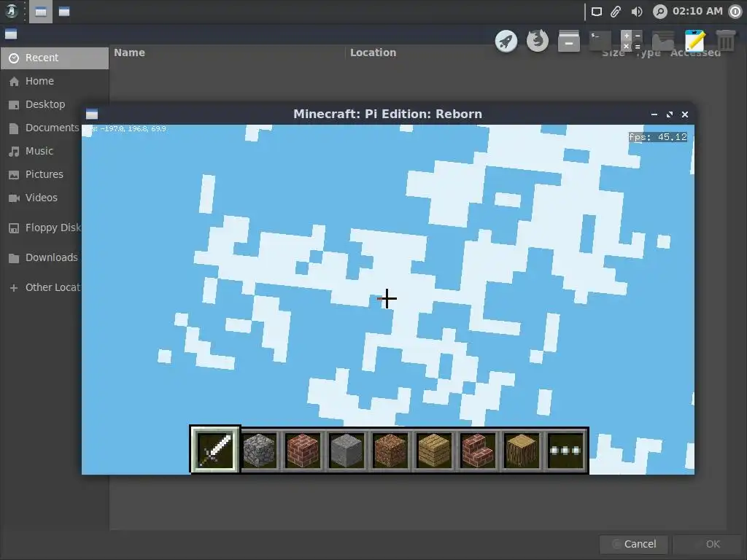Open the file cabinet dock icon

(x=569, y=41)
